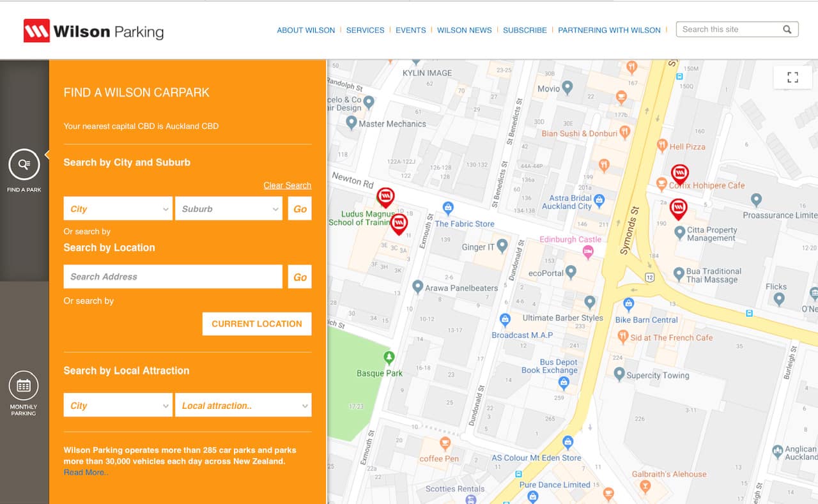Viewport: 818px width, 504px height.
Task: Click the Wilson Parking logo
Action: pos(93,31)
